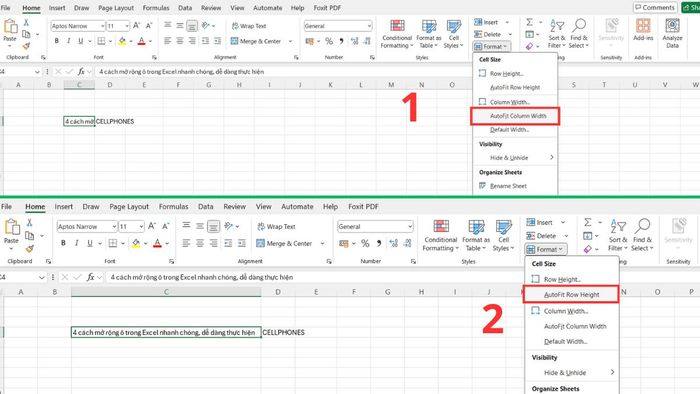Click the red Font Color swatch in the lower window
Image resolution: width=700 pixels, height=394 pixels.
tap(157, 243)
